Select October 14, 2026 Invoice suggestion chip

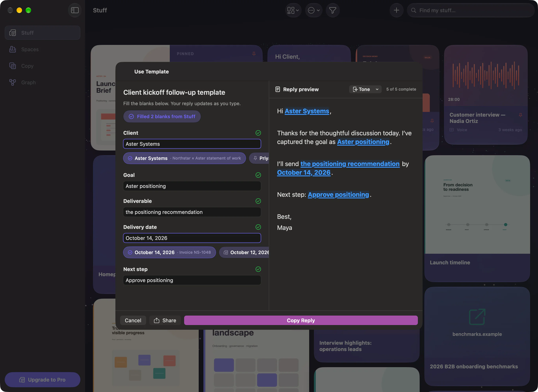169,252
